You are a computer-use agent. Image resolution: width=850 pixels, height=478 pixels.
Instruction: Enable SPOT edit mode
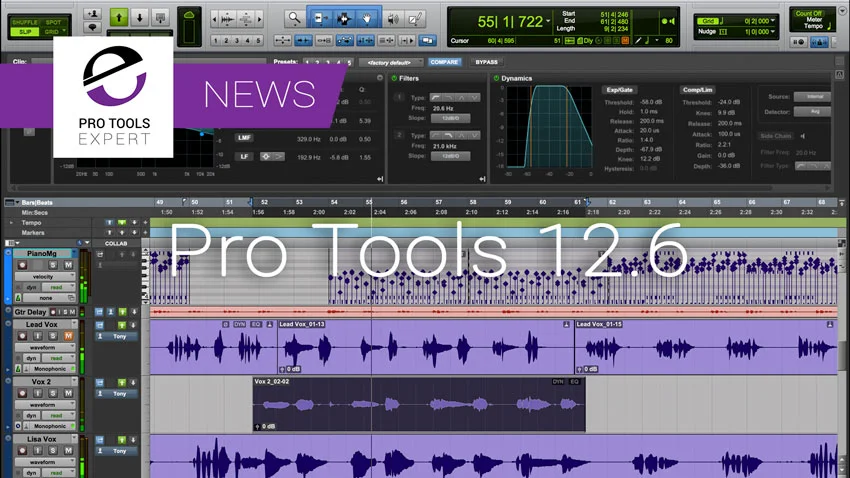click(x=54, y=22)
